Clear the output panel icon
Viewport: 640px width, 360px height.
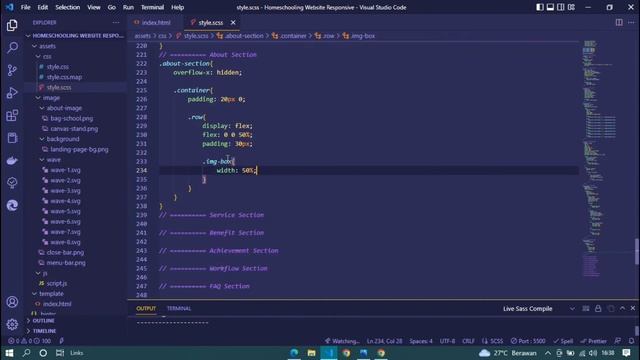coord(586,309)
